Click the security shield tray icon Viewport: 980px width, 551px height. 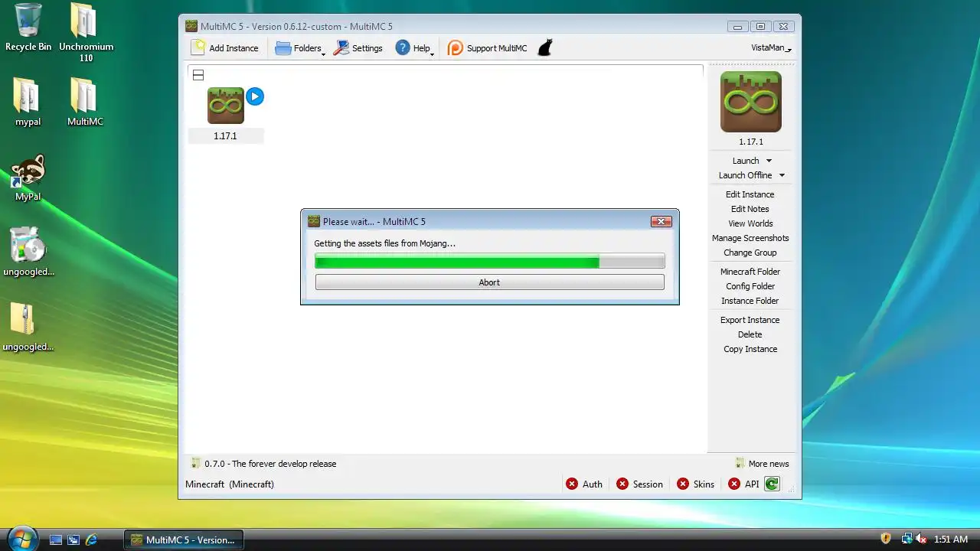tap(886, 539)
